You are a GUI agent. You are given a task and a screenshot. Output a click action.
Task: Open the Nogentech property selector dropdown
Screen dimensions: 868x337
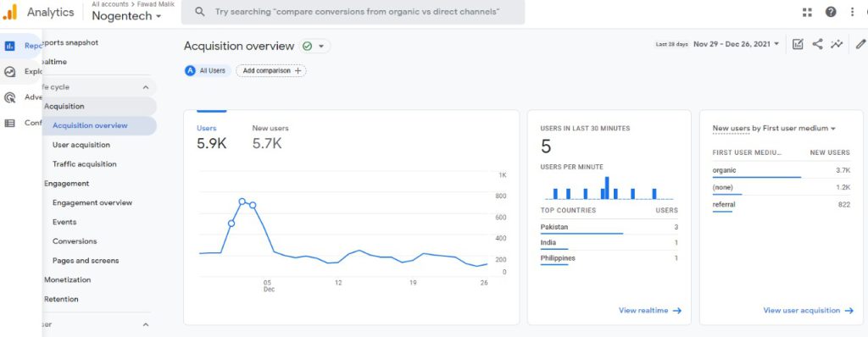(127, 16)
